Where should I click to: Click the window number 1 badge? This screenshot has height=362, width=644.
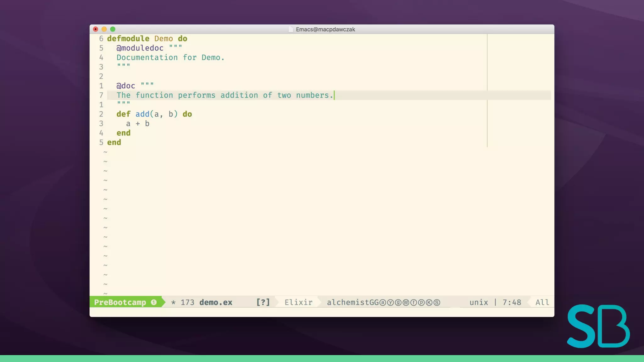click(x=154, y=302)
